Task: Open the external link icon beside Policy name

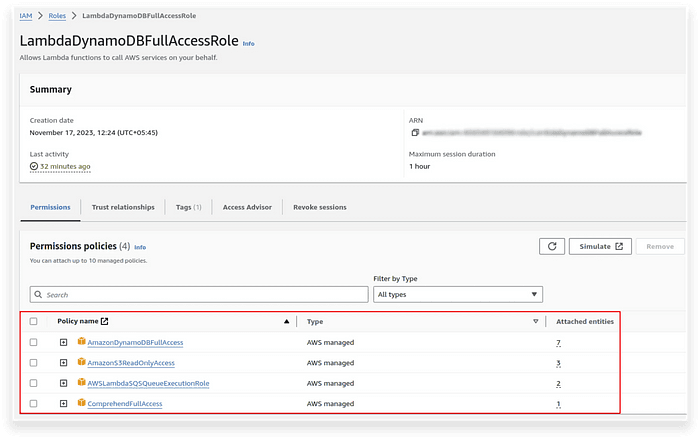Action: pos(104,321)
